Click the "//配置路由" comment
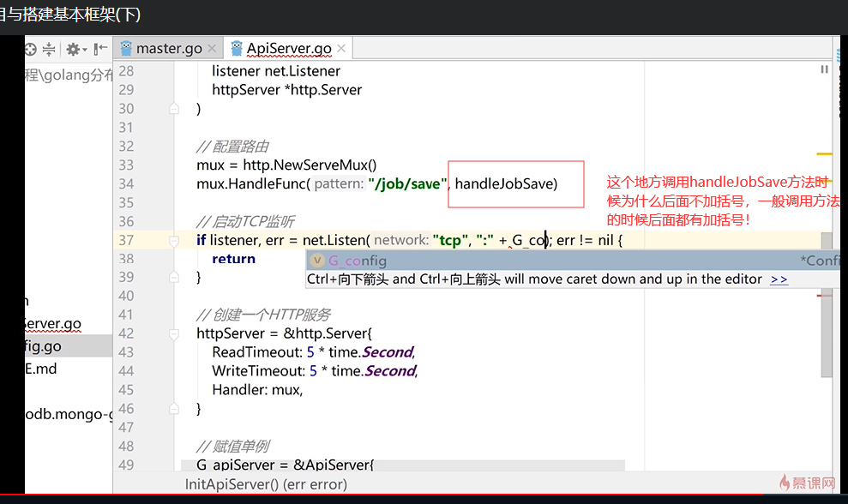The image size is (848, 504). [232, 146]
